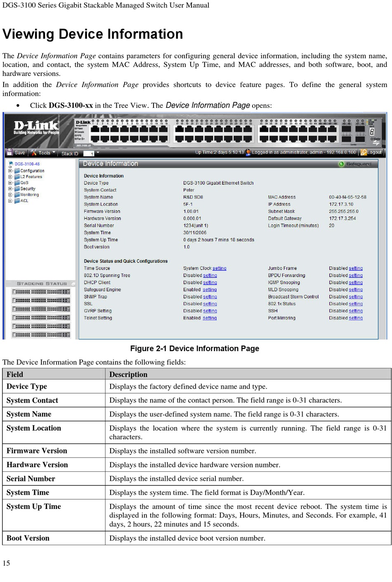Viewport: 392px width, 582px height.
Task: Click the stack ID seven-segment display on switch
Action: click(x=372, y=132)
